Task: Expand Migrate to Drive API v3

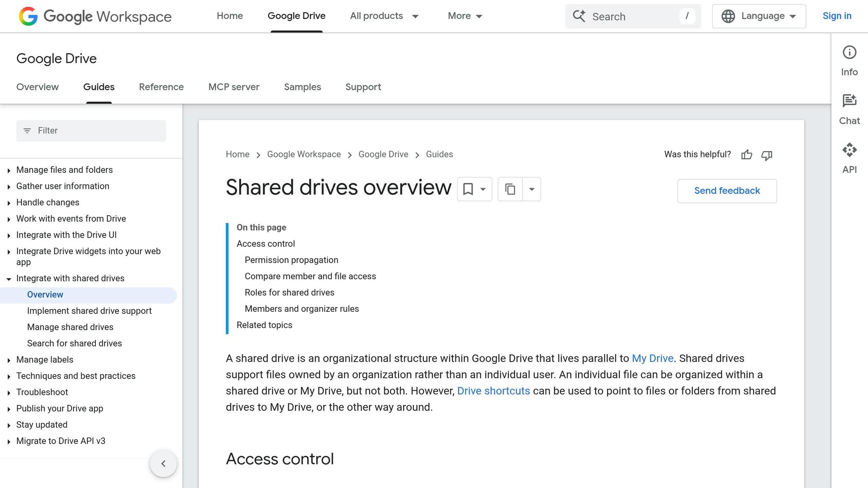Action: coord(9,442)
